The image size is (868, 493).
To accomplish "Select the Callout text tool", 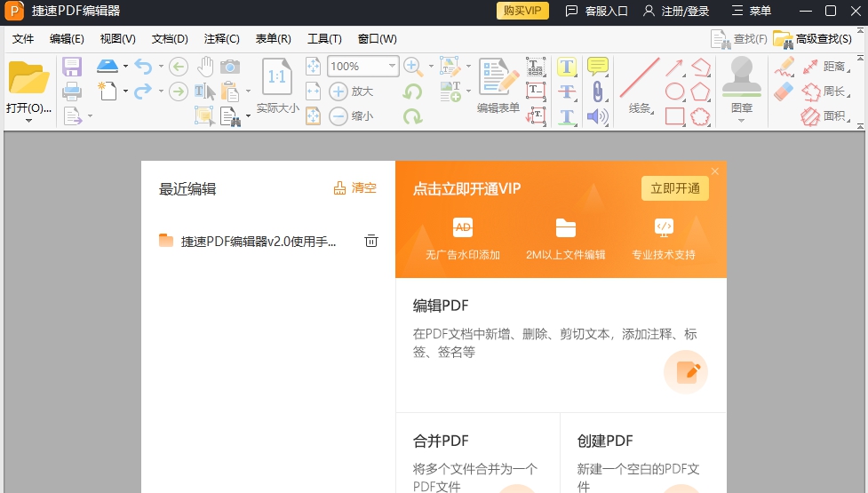I will tap(536, 116).
